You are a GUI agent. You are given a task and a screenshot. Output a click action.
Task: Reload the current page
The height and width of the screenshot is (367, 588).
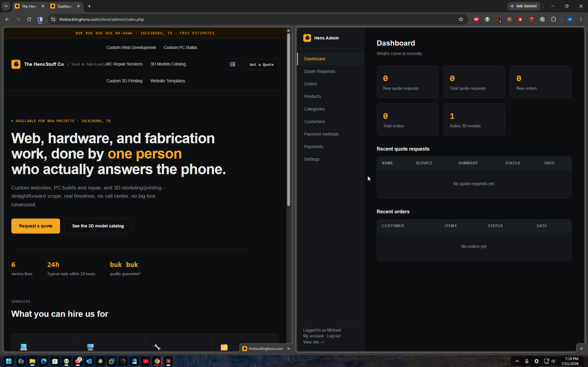click(x=29, y=19)
